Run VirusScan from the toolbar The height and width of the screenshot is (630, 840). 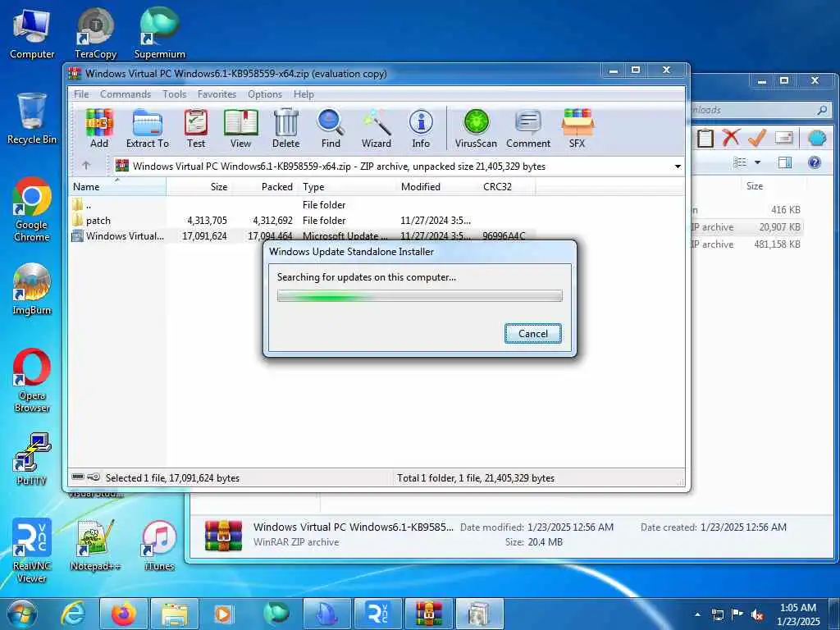476,129
